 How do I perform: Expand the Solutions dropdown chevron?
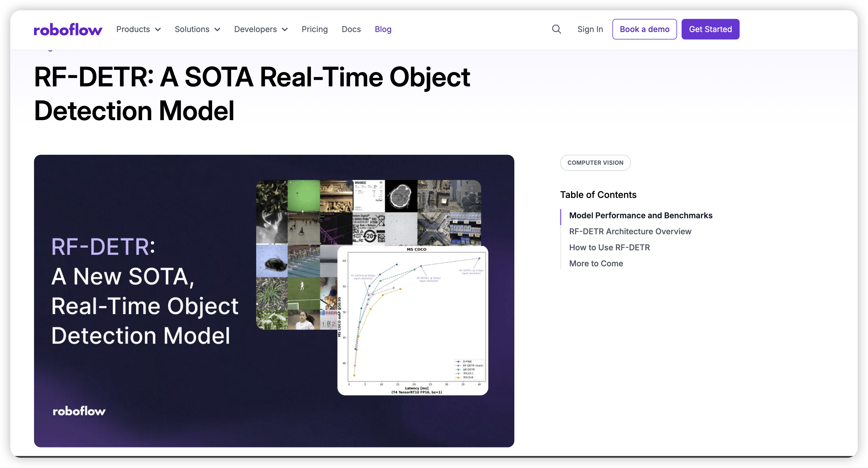pyautogui.click(x=217, y=30)
